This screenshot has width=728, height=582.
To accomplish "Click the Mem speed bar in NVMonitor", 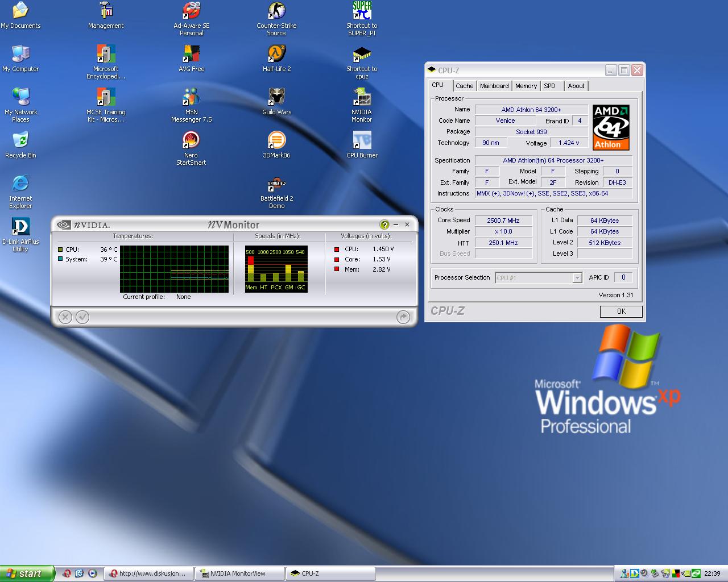I will tap(251, 268).
